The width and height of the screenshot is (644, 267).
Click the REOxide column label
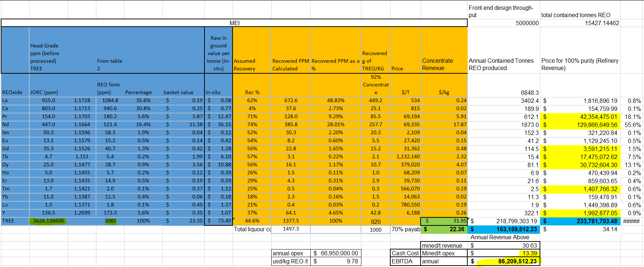(12, 92)
